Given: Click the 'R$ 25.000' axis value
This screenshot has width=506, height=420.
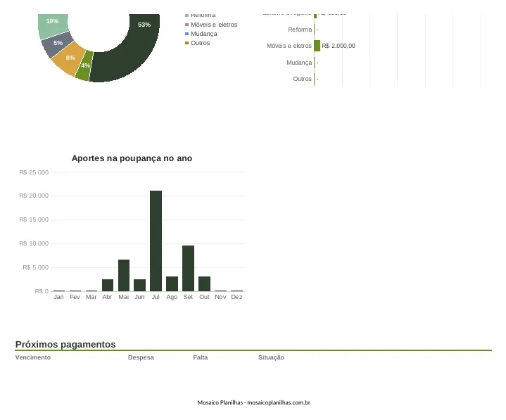Looking at the screenshot, I should pos(34,172).
